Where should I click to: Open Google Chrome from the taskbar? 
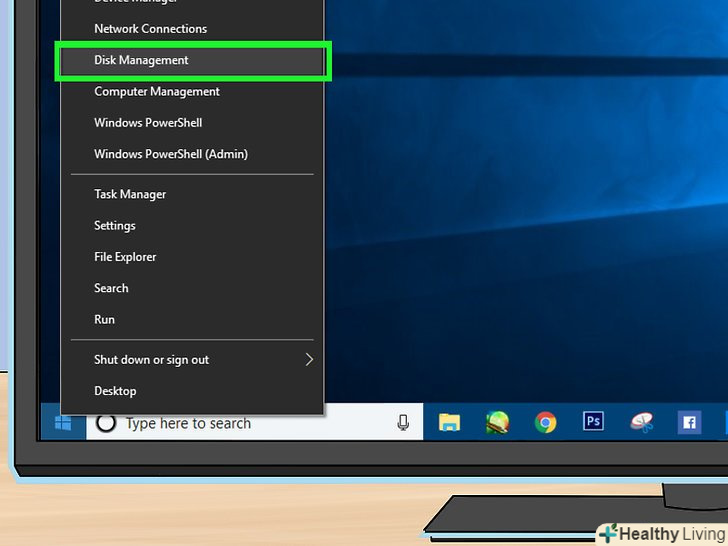[545, 423]
